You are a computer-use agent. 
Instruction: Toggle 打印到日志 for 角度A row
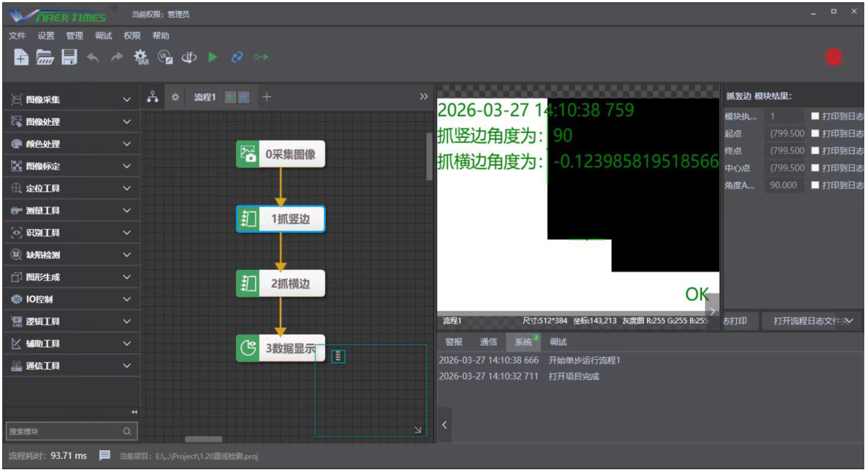tap(815, 185)
